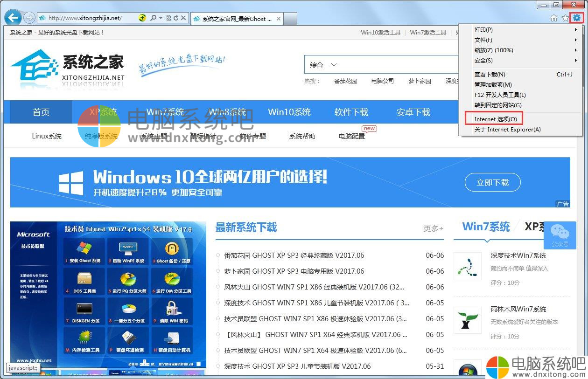Open the Win10系统 navigation tab
Image resolution: width=588 pixels, height=379 pixels.
(x=289, y=112)
